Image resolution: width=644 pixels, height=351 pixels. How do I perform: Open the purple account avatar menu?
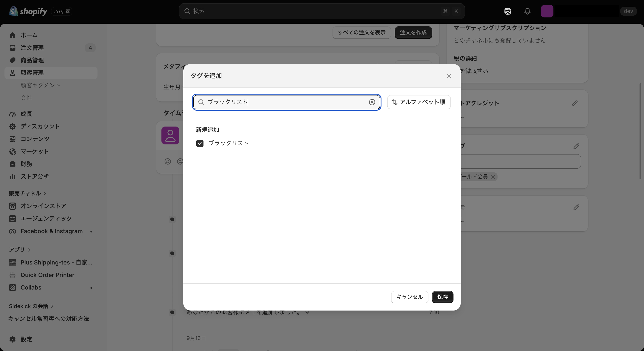[x=547, y=11]
